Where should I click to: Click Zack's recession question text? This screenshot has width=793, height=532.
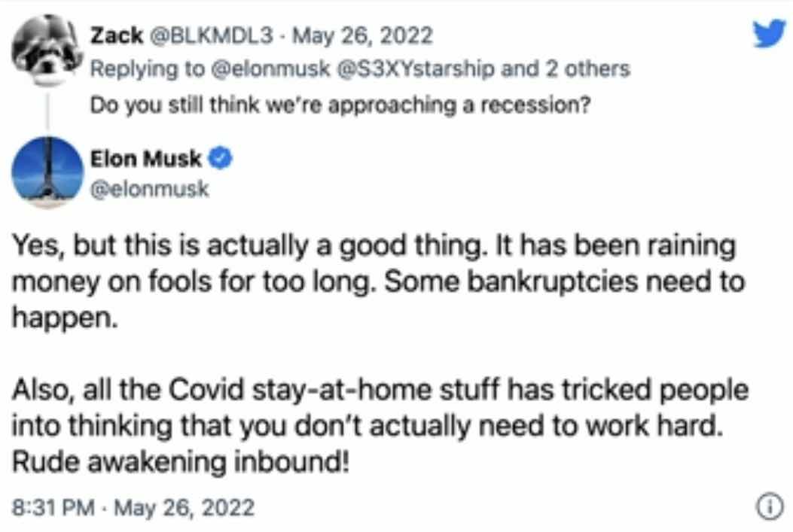point(340,105)
